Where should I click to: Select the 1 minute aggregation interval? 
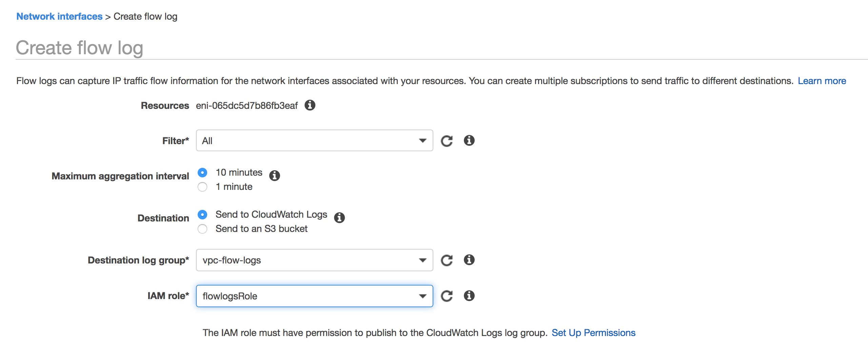click(x=202, y=187)
